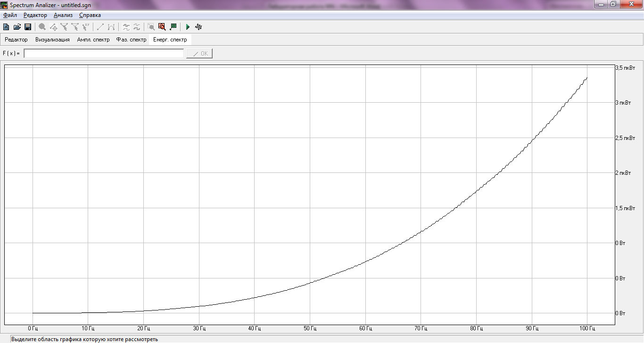Switch to the Ампл. спектр tab
This screenshot has width=644, height=343.
pyautogui.click(x=93, y=40)
